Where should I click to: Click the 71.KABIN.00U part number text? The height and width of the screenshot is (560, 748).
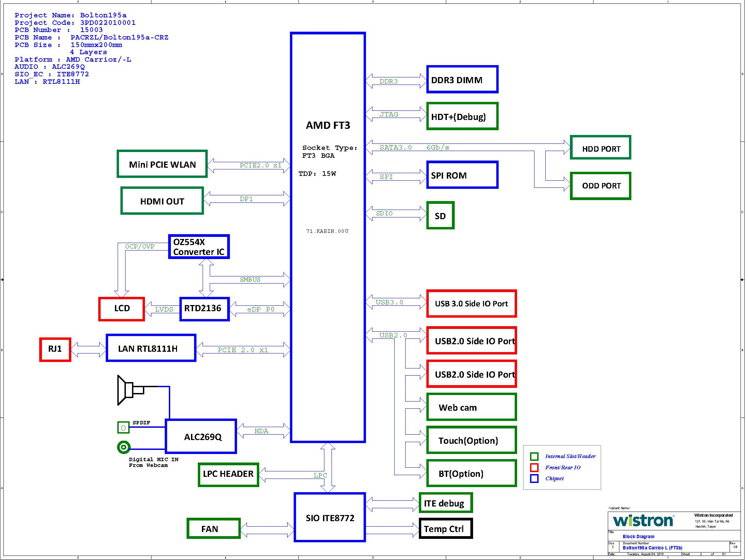[327, 231]
